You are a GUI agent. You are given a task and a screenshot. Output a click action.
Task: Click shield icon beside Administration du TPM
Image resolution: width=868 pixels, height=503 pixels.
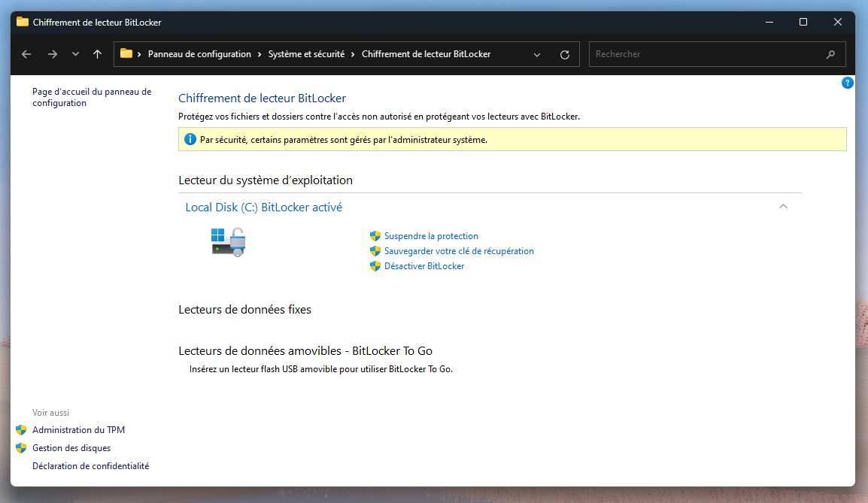[21, 430]
